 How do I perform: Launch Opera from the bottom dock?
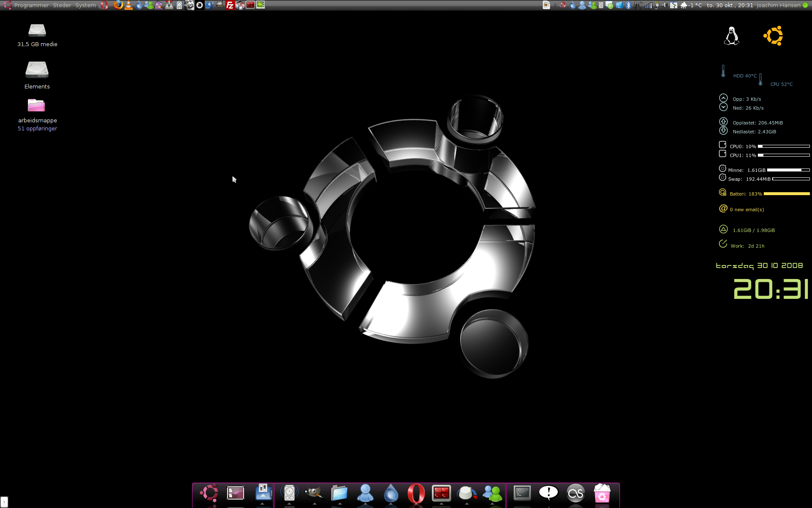(x=416, y=493)
